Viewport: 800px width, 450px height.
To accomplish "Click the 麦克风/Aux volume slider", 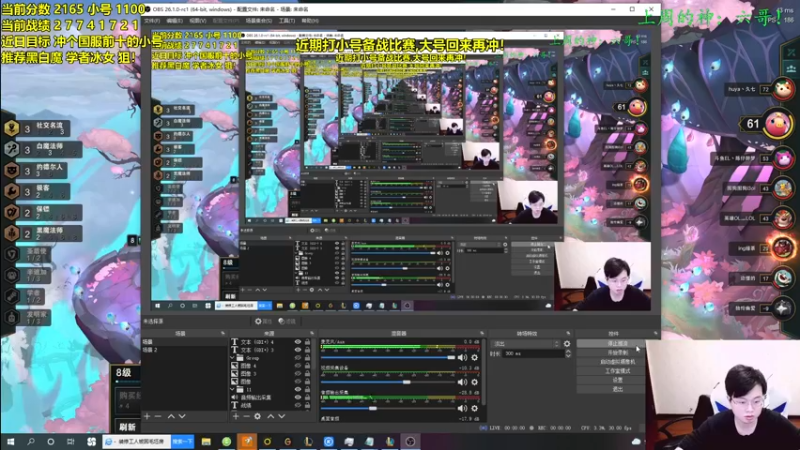I will click(x=388, y=358).
